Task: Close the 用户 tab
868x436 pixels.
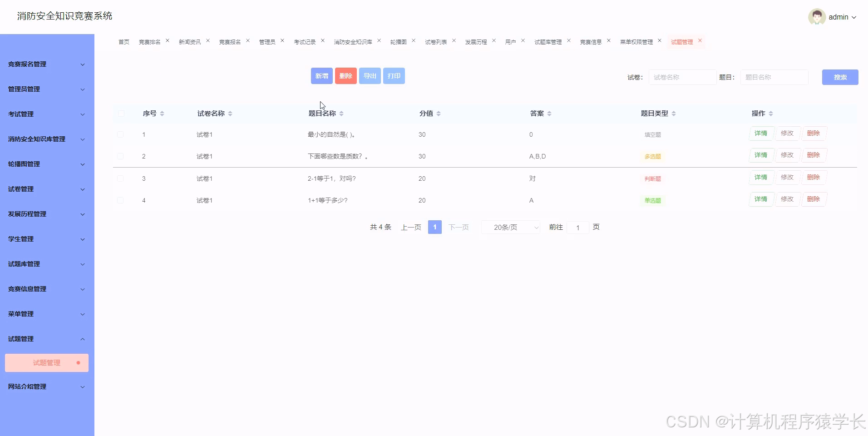Action: click(523, 40)
